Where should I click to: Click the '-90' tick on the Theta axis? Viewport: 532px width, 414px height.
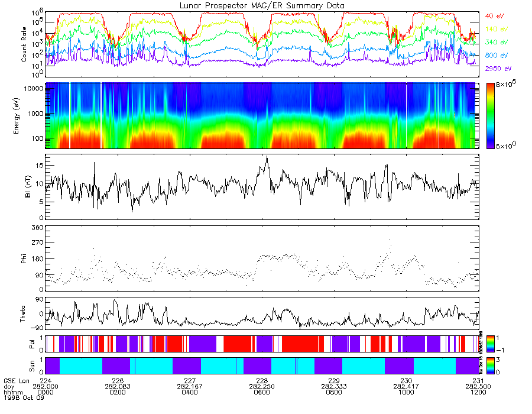[36, 328]
